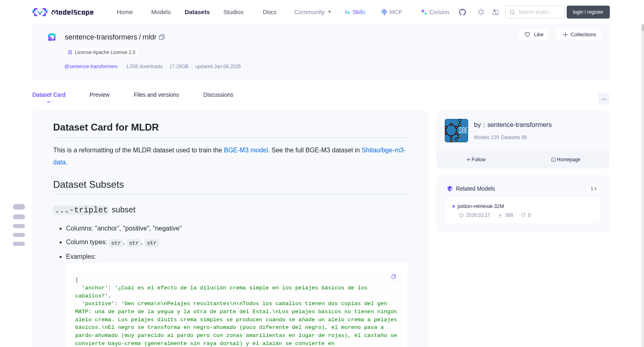
Task: Click the login / register button
Action: coord(588,12)
